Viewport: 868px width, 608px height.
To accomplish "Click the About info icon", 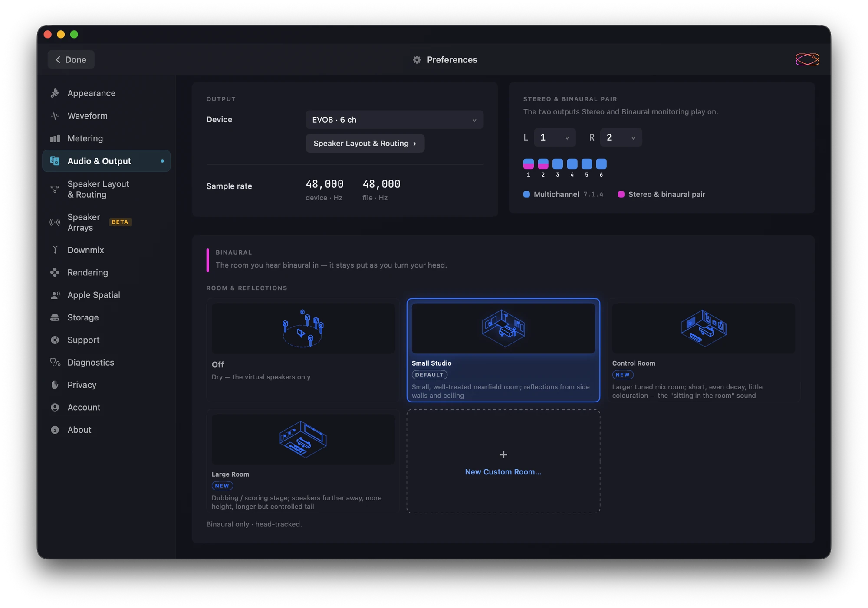I will tap(55, 430).
